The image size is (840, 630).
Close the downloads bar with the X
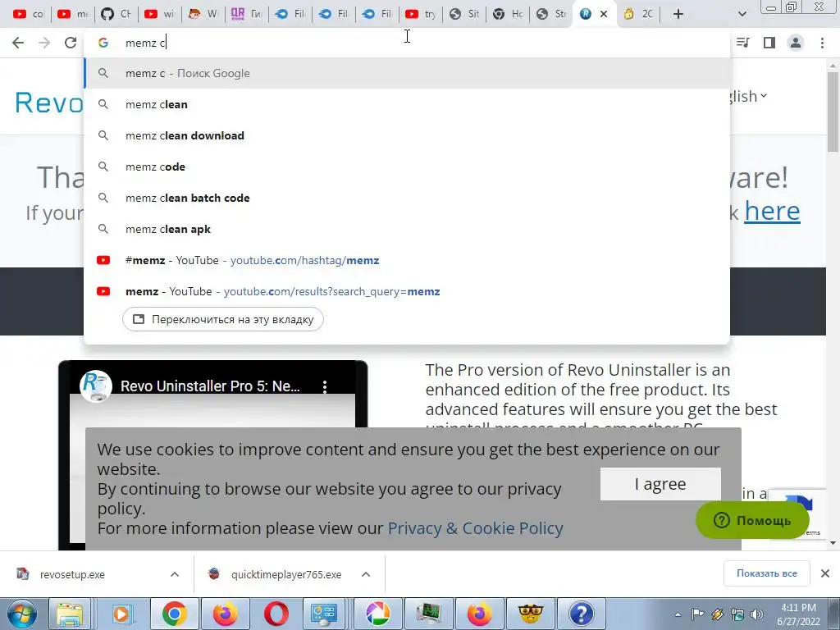point(825,573)
